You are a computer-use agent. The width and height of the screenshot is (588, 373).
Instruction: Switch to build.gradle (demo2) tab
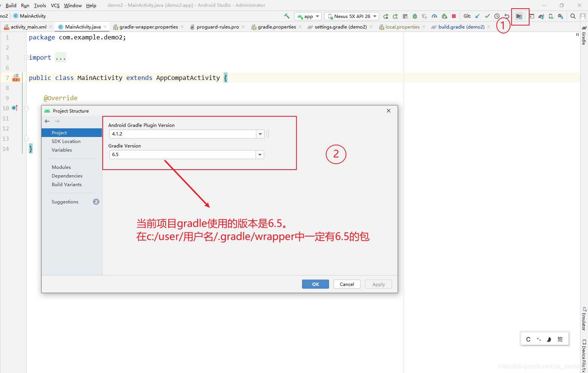[x=461, y=27]
